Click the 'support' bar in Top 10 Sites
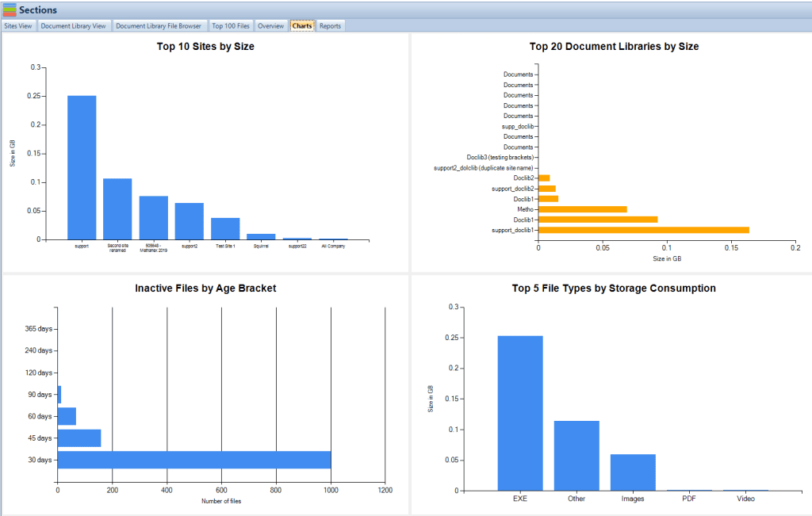The height and width of the screenshot is (516, 812). coord(82,167)
